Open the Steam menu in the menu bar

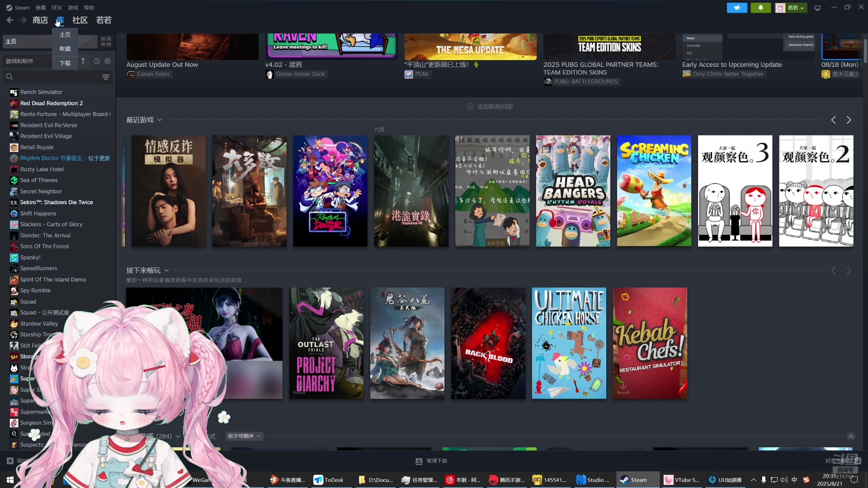tap(18, 8)
